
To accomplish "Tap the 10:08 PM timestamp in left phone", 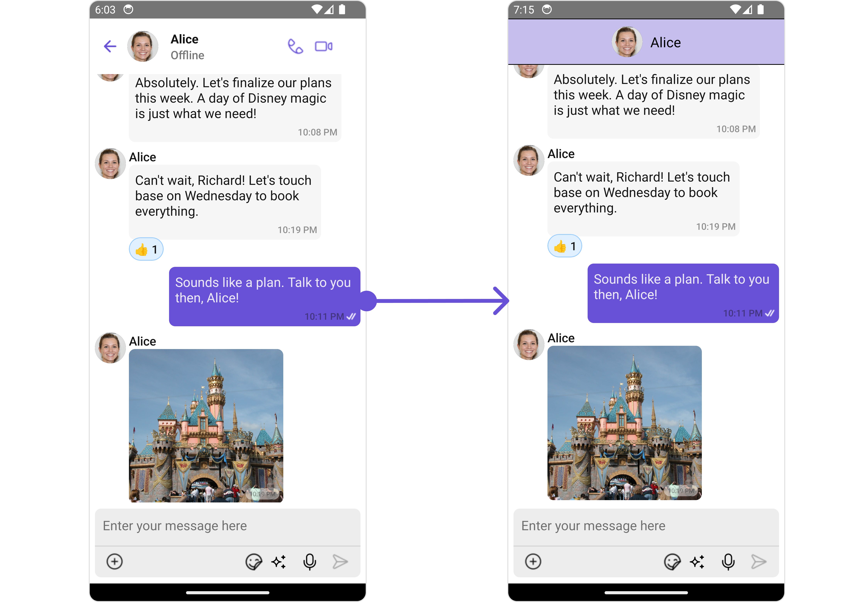I will pyautogui.click(x=318, y=132).
